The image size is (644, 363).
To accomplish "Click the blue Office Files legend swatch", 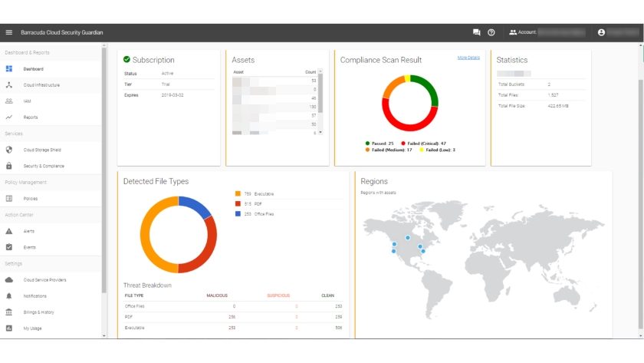I will pos(238,214).
